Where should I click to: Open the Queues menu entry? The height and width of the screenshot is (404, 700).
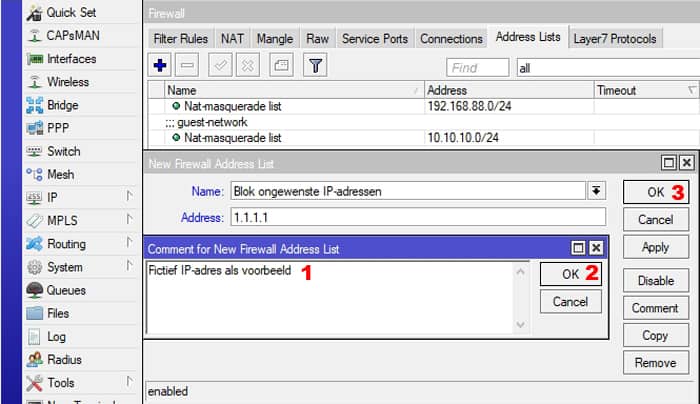pos(56,291)
